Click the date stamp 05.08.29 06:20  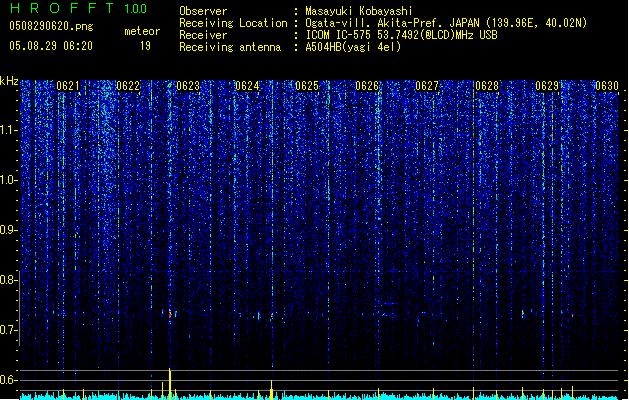(x=51, y=46)
